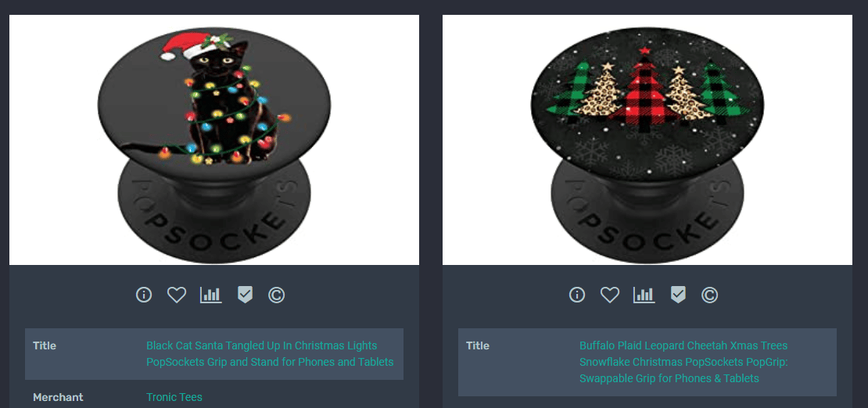The height and width of the screenshot is (408, 868).
Task: Open Black Cat Santa Tangled Up title link
Action: pos(270,354)
